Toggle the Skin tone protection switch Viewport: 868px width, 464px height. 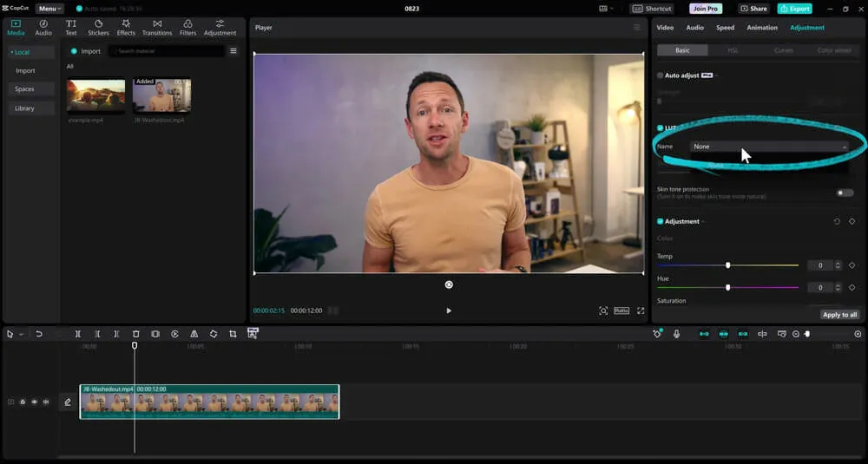click(844, 193)
